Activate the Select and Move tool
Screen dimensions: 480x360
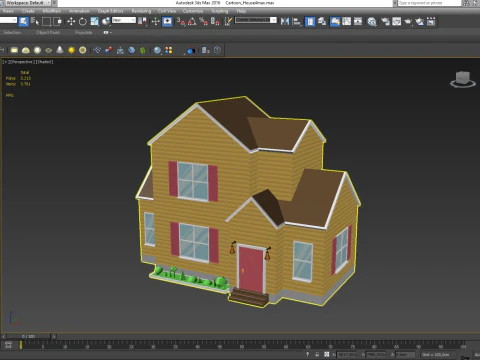pyautogui.click(x=71, y=22)
